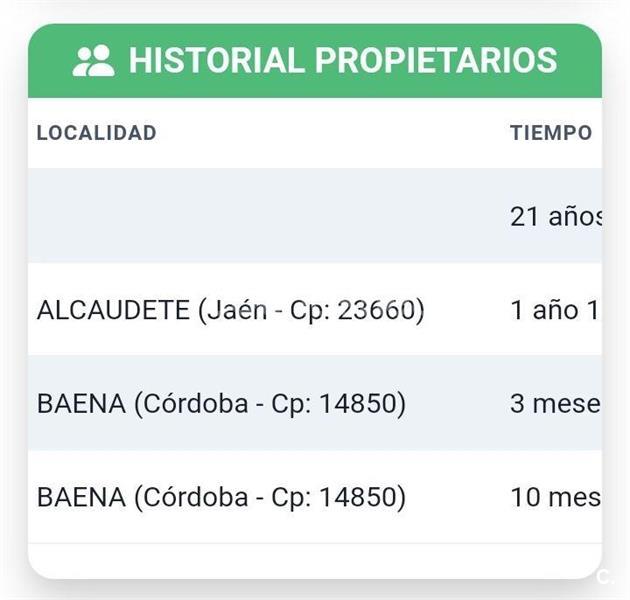Click the TIEMPO column header
This screenshot has height=600, width=630.
coord(551,133)
